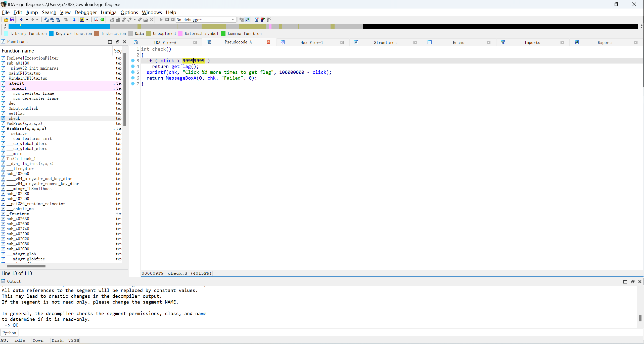Open the Jump menu
Screen dimensions: 644x344
[x=32, y=12]
